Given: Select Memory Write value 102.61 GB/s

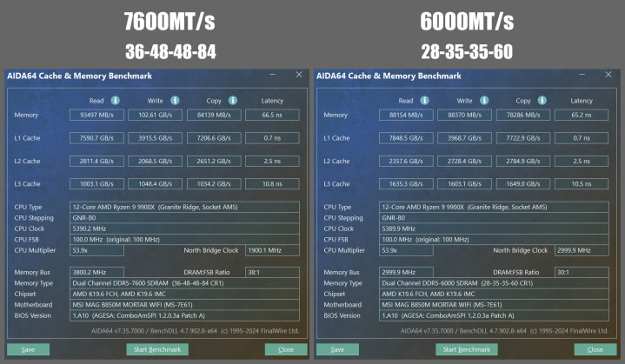Looking at the screenshot, I should point(155,115).
